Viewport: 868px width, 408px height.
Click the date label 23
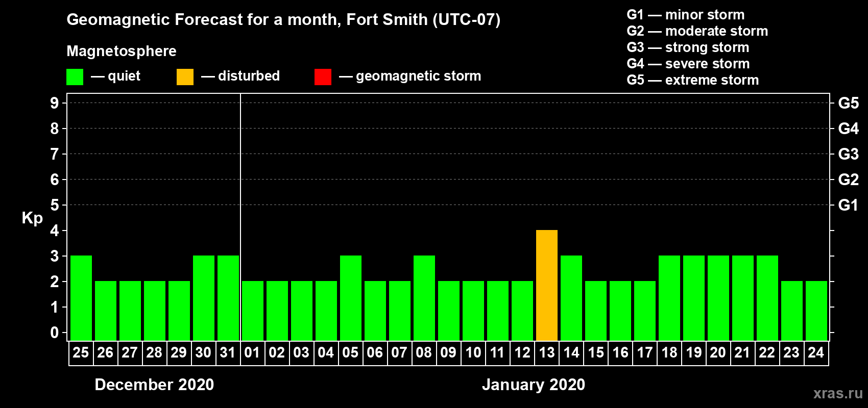click(791, 352)
